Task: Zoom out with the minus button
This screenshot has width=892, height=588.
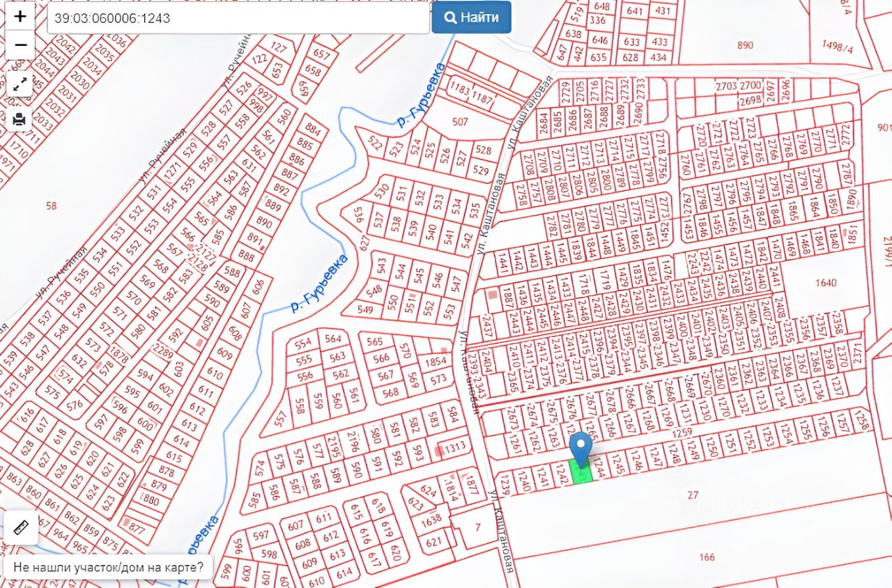Action: pyautogui.click(x=20, y=45)
